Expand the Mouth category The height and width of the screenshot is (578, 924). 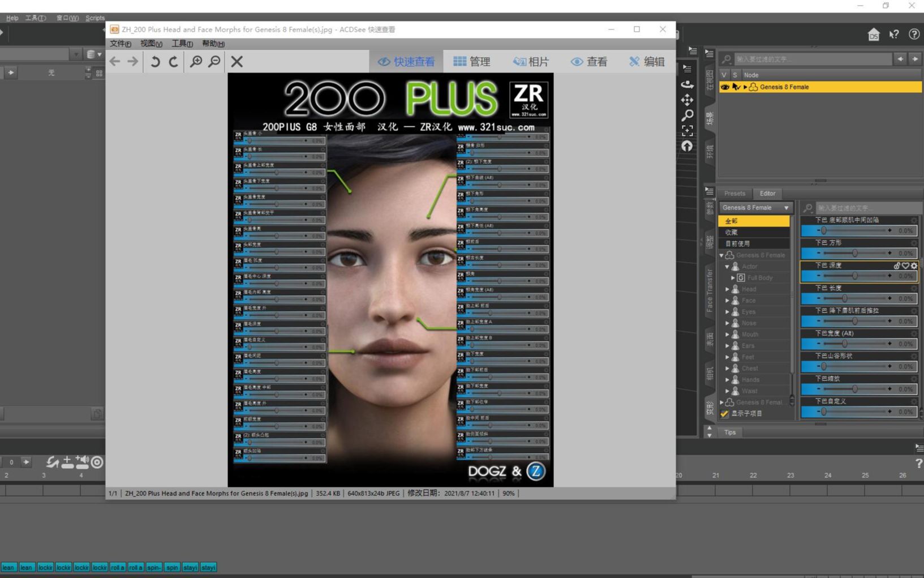pyautogui.click(x=728, y=335)
